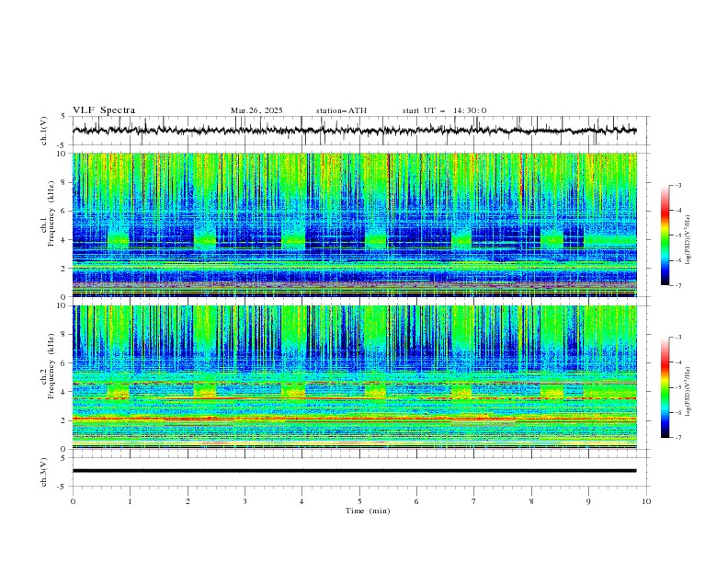The width and height of the screenshot is (728, 563).
Task: Click the "ch.1(V)" axis label
Action: pyautogui.click(x=44, y=131)
